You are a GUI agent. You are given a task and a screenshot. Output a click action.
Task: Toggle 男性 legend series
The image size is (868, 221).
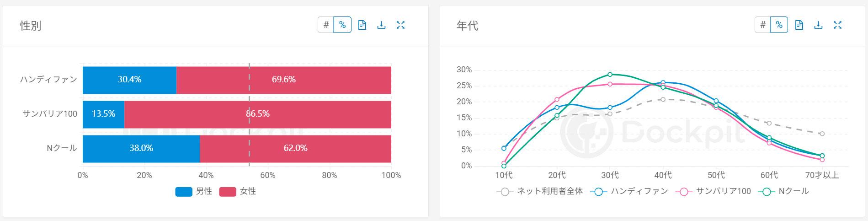(x=193, y=191)
